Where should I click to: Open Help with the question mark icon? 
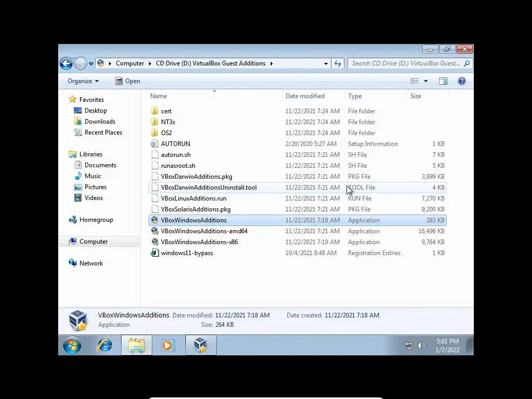point(462,81)
